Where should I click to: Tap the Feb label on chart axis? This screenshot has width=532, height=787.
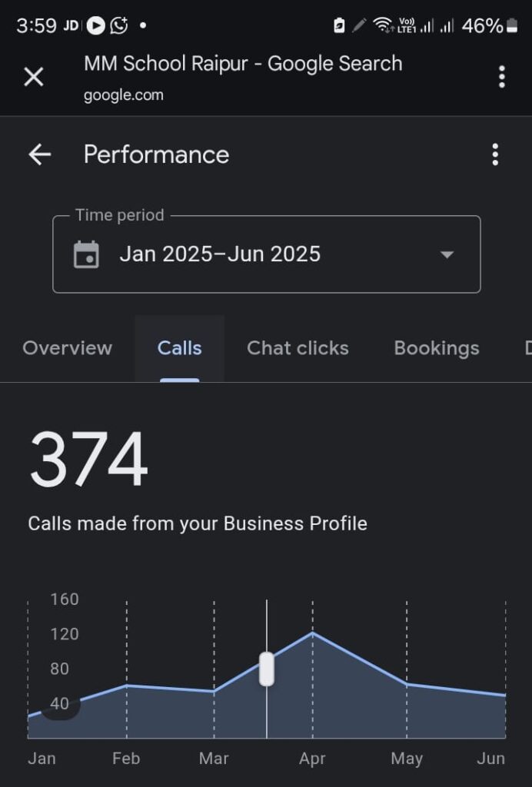pyautogui.click(x=126, y=759)
